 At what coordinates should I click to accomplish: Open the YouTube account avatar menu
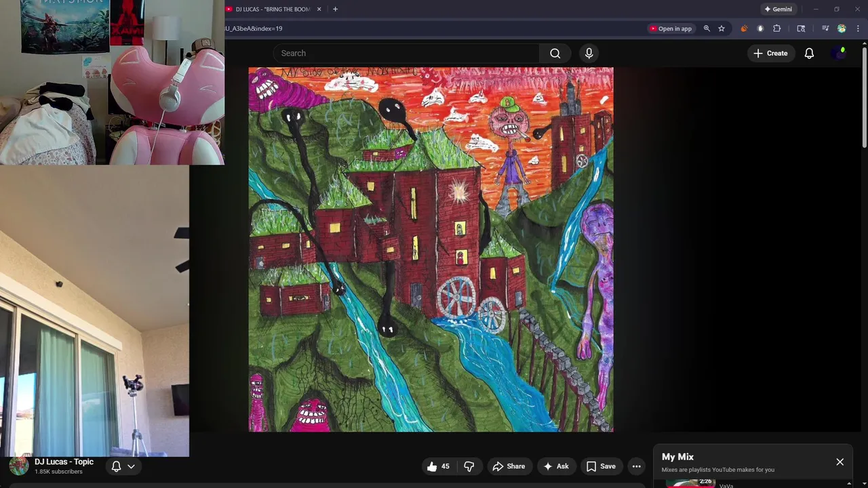tap(840, 53)
